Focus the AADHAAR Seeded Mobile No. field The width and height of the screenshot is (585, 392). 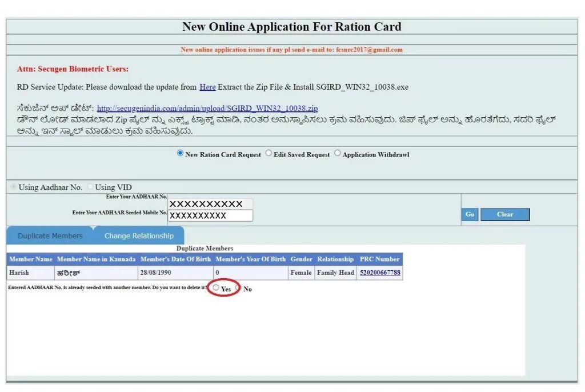click(210, 215)
